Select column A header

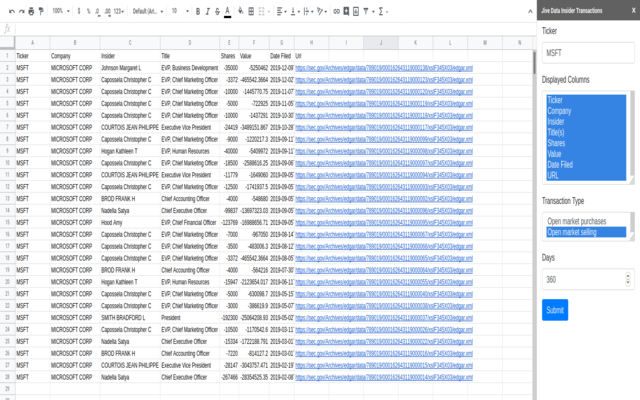coord(33,42)
